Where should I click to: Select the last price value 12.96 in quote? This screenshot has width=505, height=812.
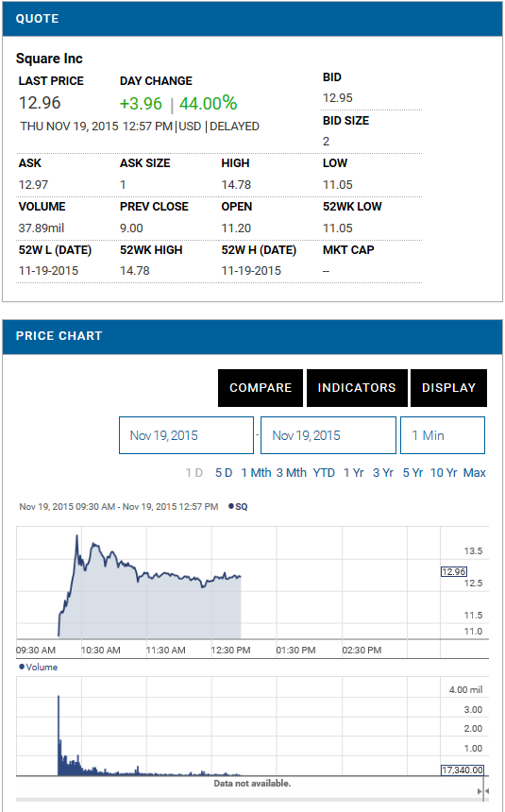point(40,103)
